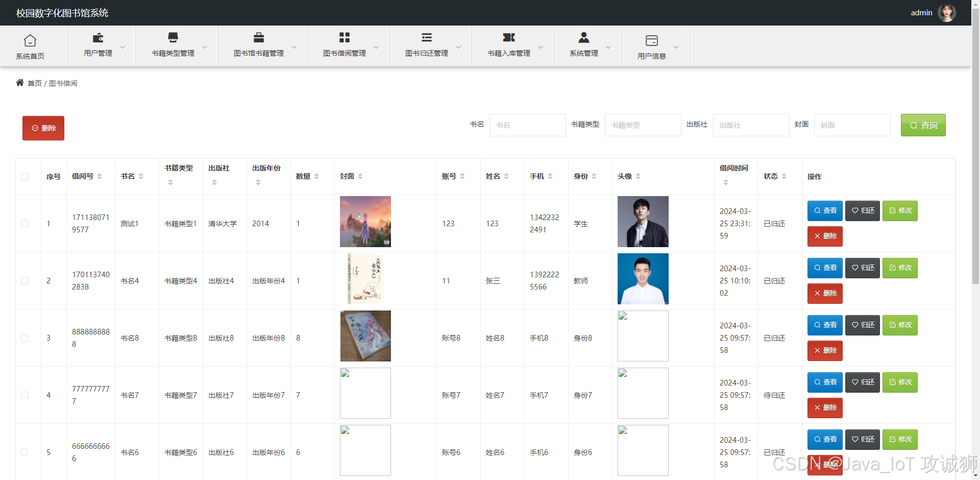
Task: View details of 测试1 record
Action: [825, 211]
